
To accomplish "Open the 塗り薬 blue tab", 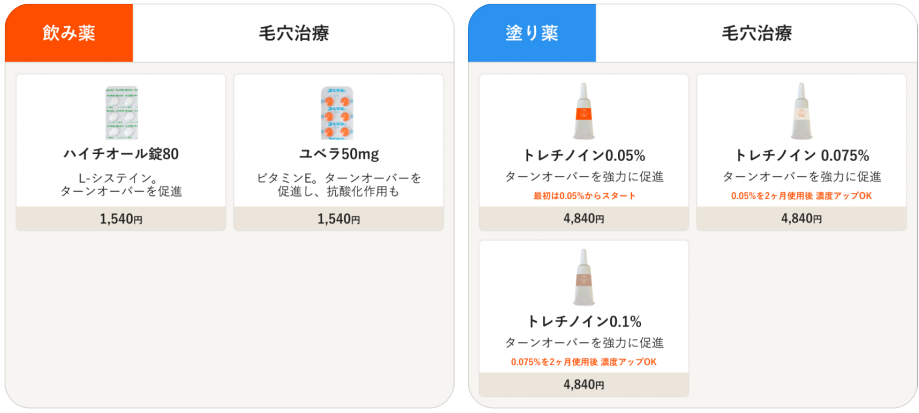I will point(532,33).
